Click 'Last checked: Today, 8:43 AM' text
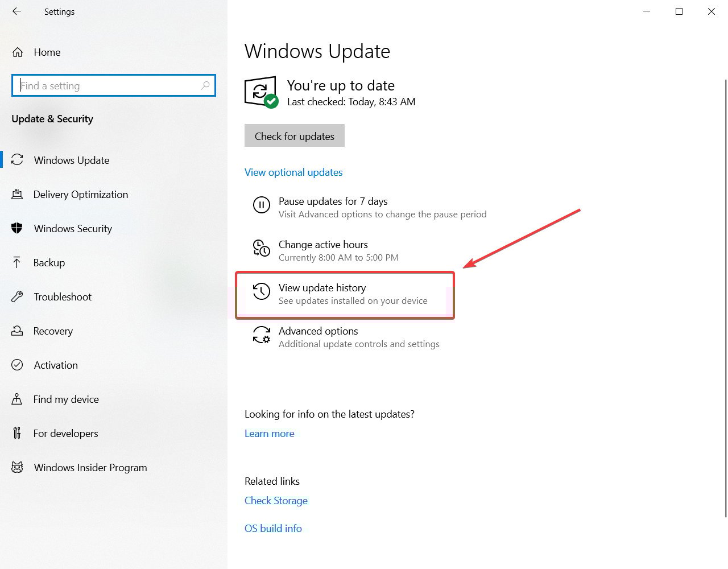The height and width of the screenshot is (569, 728). click(x=351, y=102)
